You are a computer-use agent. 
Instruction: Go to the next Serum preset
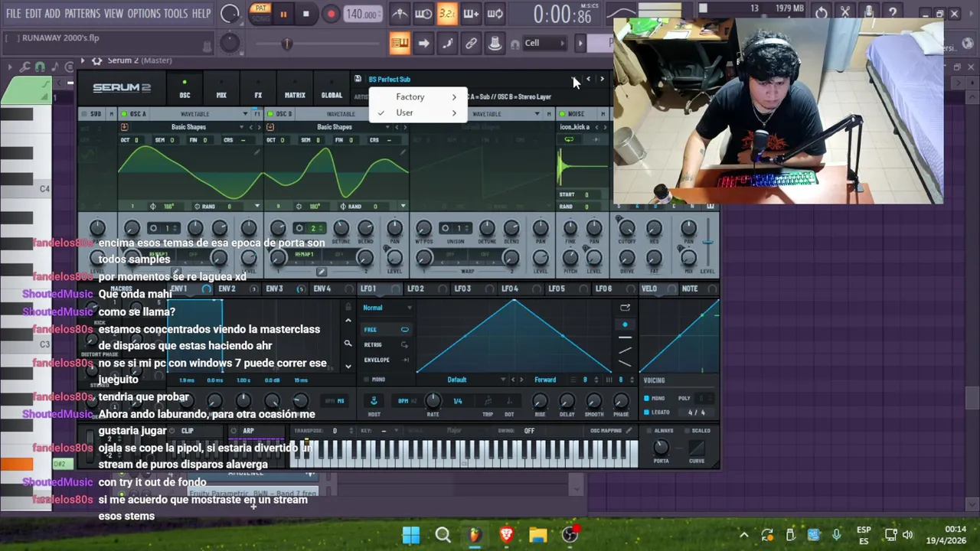coord(602,79)
